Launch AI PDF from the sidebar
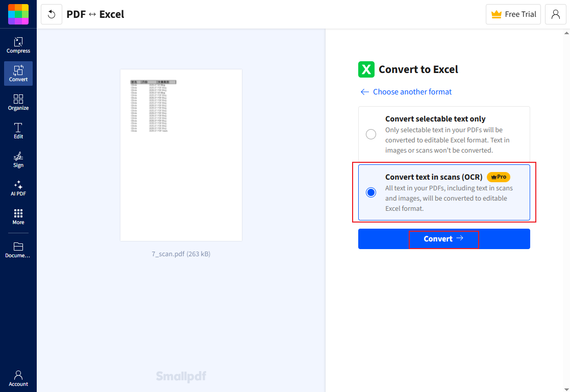Screen dimensions: 570x392 [18, 189]
